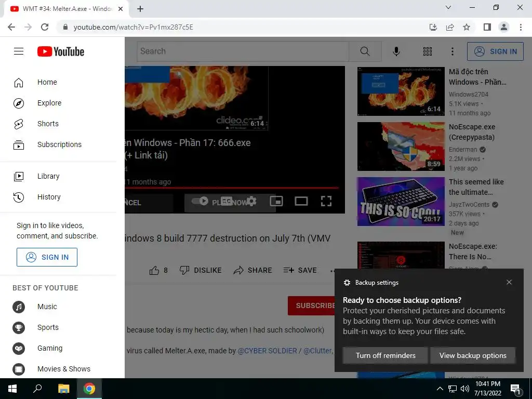Open the NoEscape.exe (Creepypasta) thumbnail
The width and height of the screenshot is (532, 399).
401,146
